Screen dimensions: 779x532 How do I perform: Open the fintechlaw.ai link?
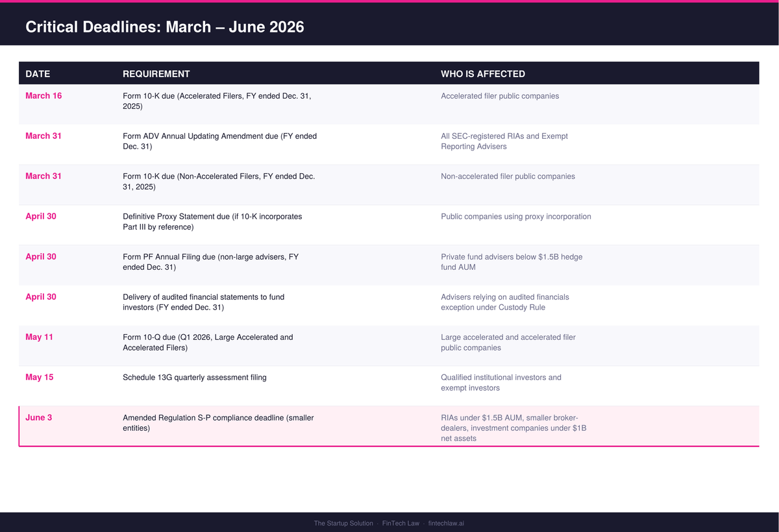(445, 523)
